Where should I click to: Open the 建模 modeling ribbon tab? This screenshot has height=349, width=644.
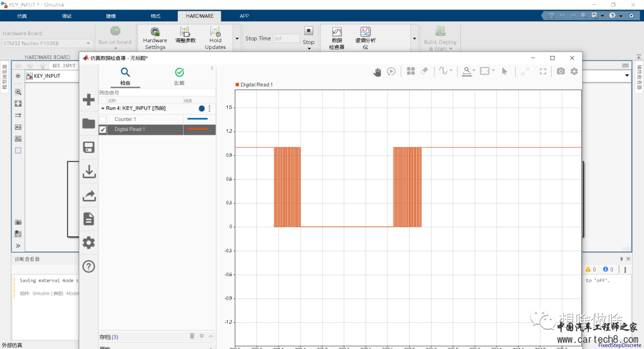(111, 16)
